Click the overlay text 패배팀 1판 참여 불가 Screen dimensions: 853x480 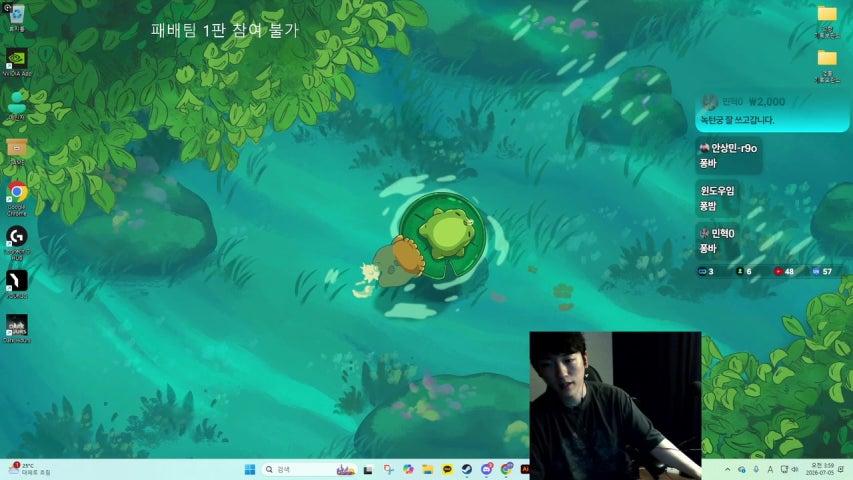tap(225, 30)
